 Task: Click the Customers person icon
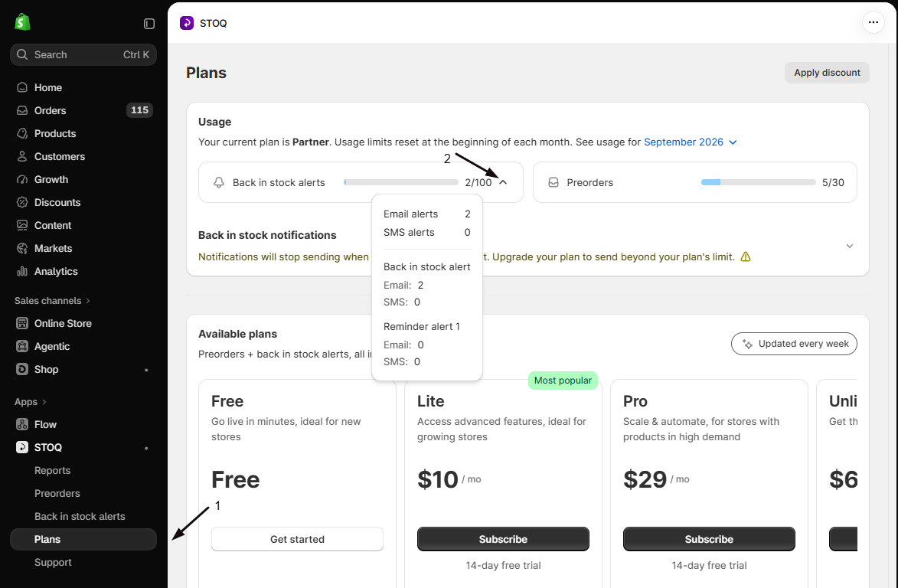tap(21, 156)
